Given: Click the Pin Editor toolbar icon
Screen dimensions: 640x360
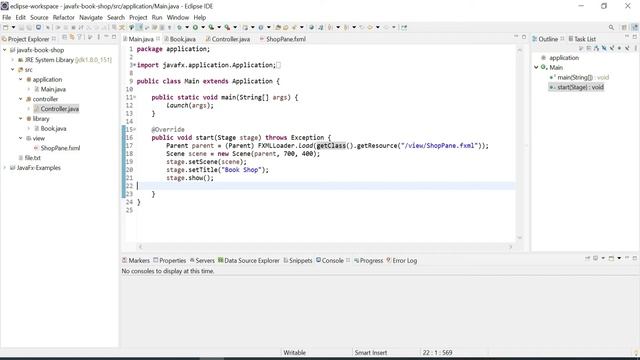Looking at the screenshot, I should pyautogui.click(x=404, y=27).
